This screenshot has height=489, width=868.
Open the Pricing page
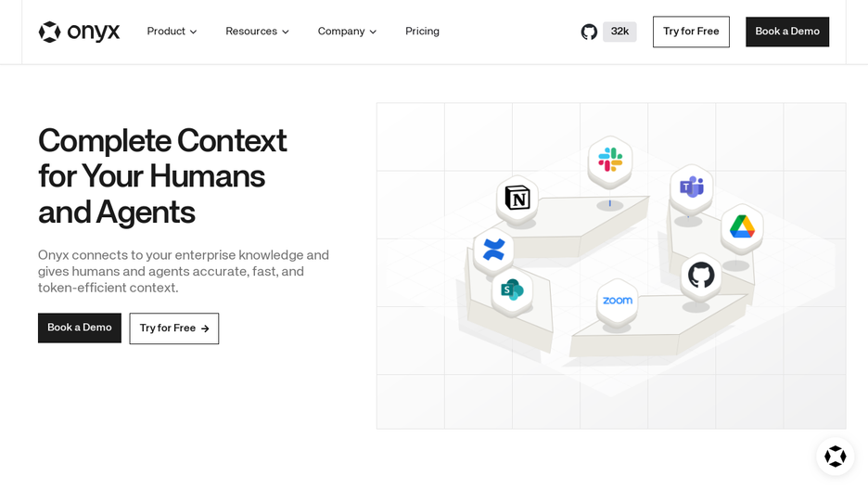[422, 32]
